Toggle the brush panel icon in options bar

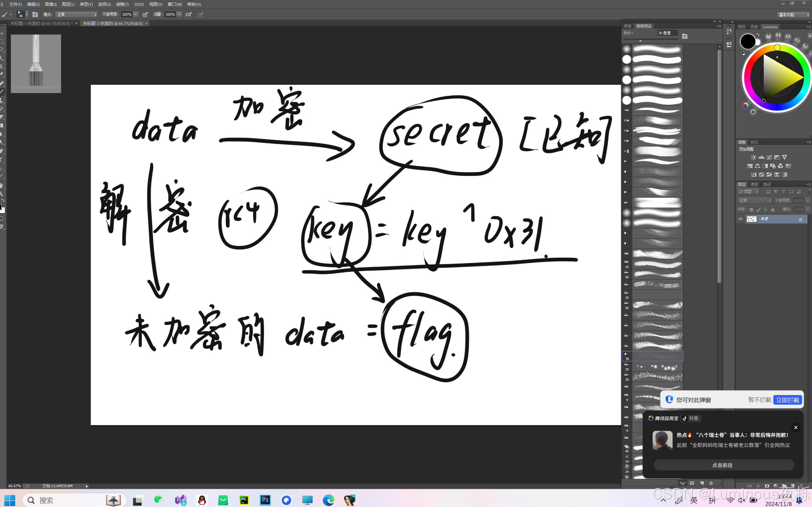pos(35,14)
